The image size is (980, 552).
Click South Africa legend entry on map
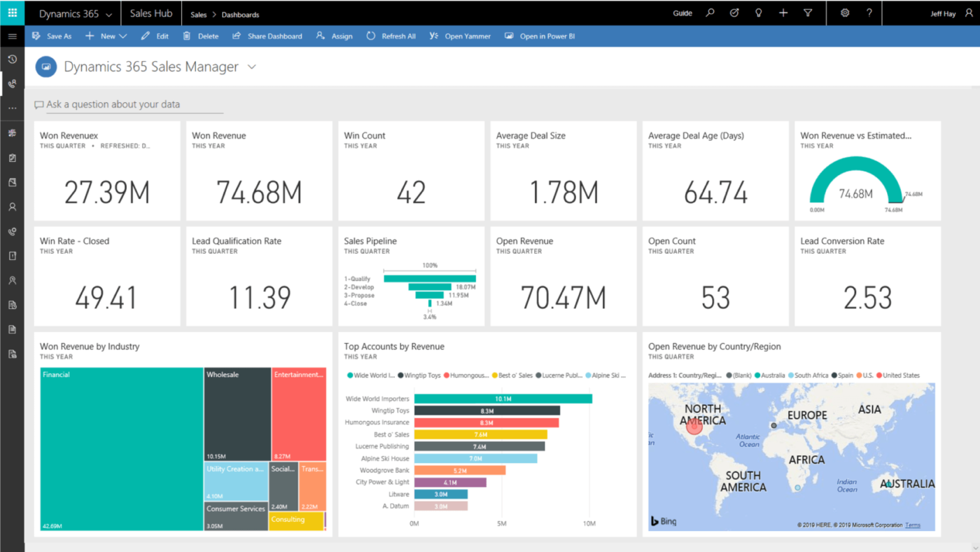tap(808, 375)
